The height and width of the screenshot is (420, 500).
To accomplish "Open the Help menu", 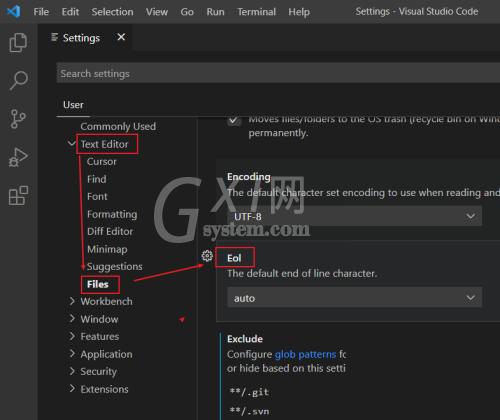I will click(x=299, y=12).
